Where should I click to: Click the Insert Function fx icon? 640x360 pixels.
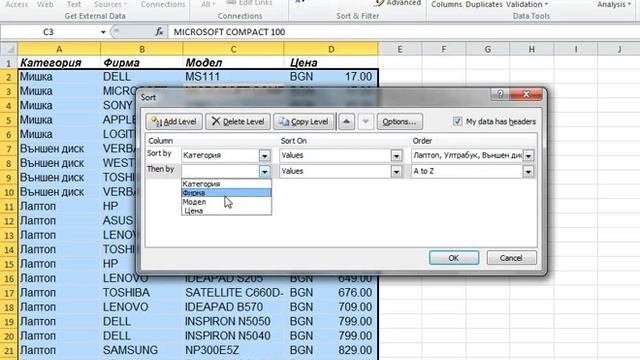(x=159, y=32)
